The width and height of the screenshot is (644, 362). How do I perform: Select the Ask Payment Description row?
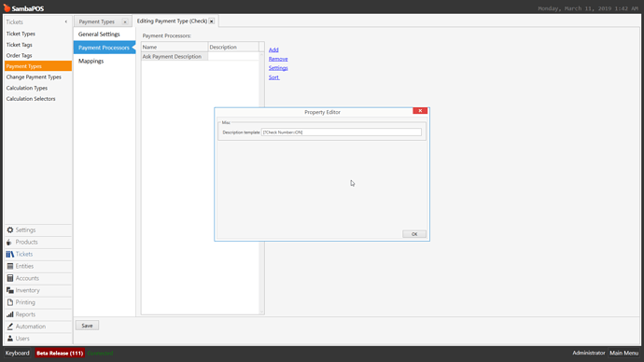pos(200,56)
